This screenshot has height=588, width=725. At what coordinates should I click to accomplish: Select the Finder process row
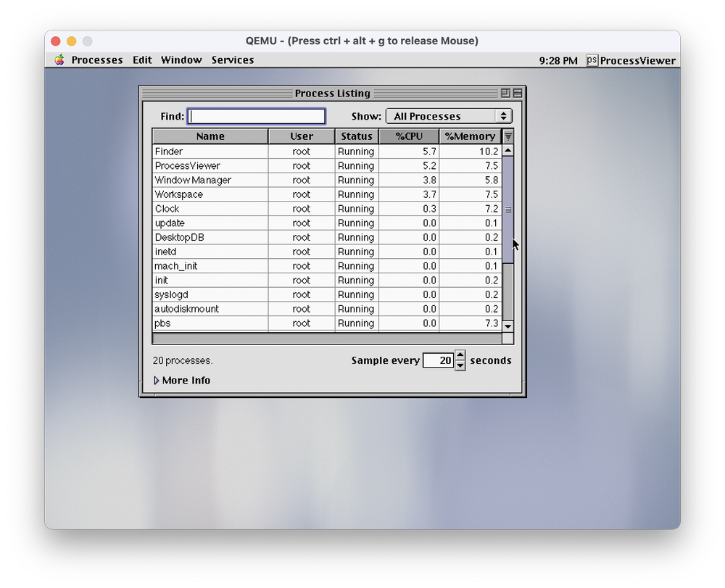pos(327,152)
